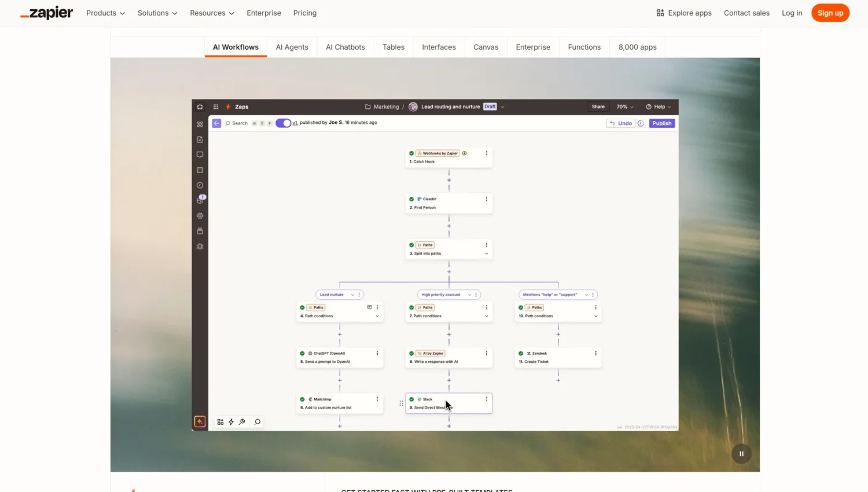Select the history clock icon in the sidebar
The width and height of the screenshot is (868, 492).
point(200,184)
